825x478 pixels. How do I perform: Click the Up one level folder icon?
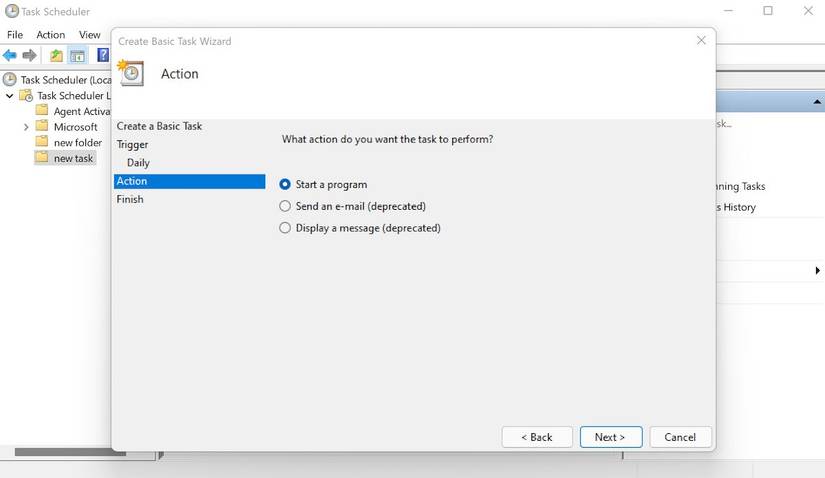[x=56, y=55]
